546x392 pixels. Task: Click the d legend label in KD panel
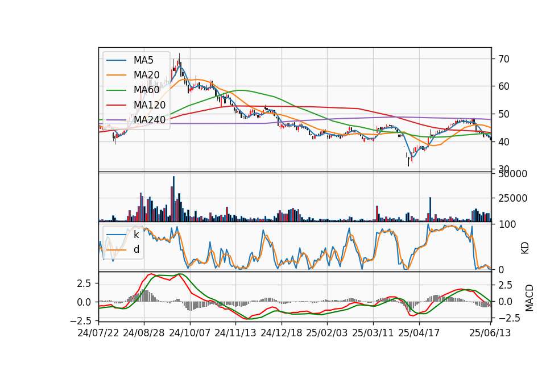click(x=136, y=249)
